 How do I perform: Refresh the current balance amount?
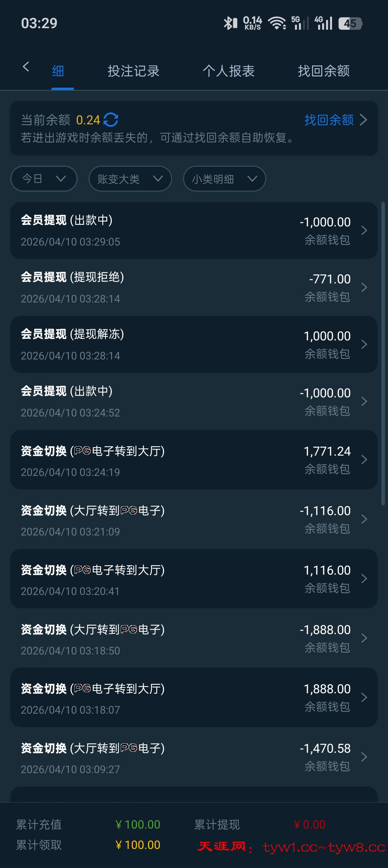(x=111, y=120)
